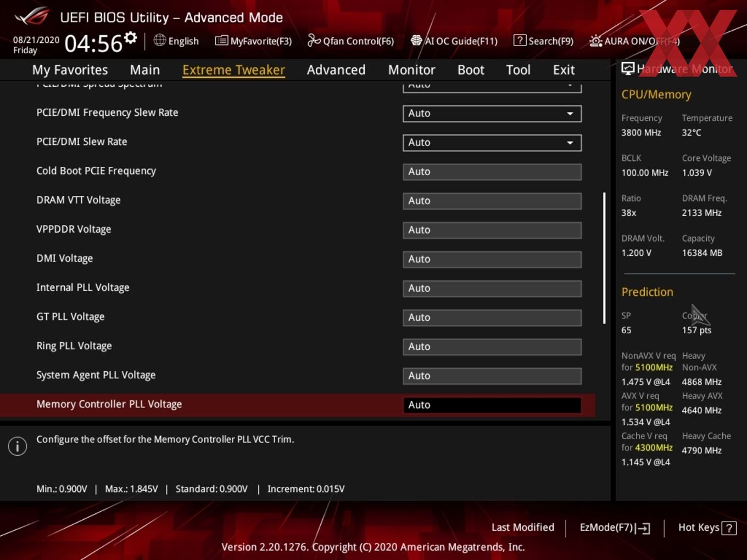
Task: Go to the Exit tab
Action: tap(564, 70)
